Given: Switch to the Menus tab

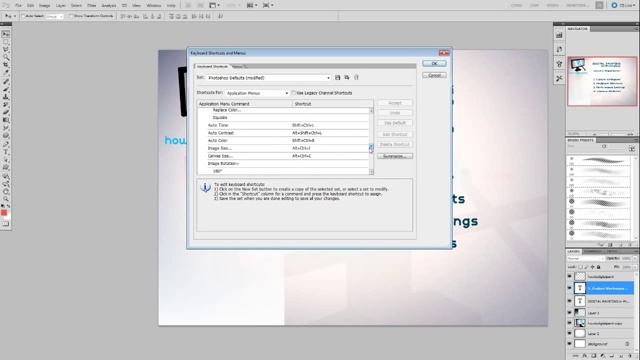Looking at the screenshot, I should (x=238, y=66).
